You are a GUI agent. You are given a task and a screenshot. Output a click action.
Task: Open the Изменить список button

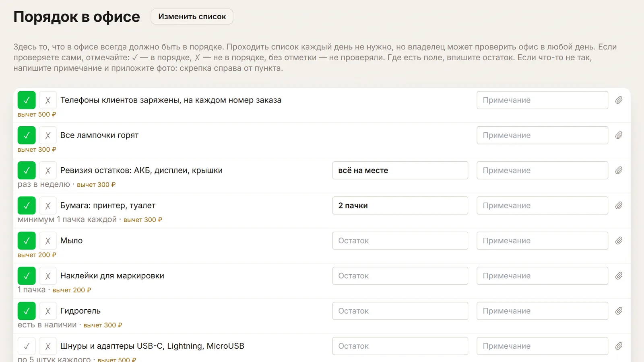pyautogui.click(x=192, y=16)
